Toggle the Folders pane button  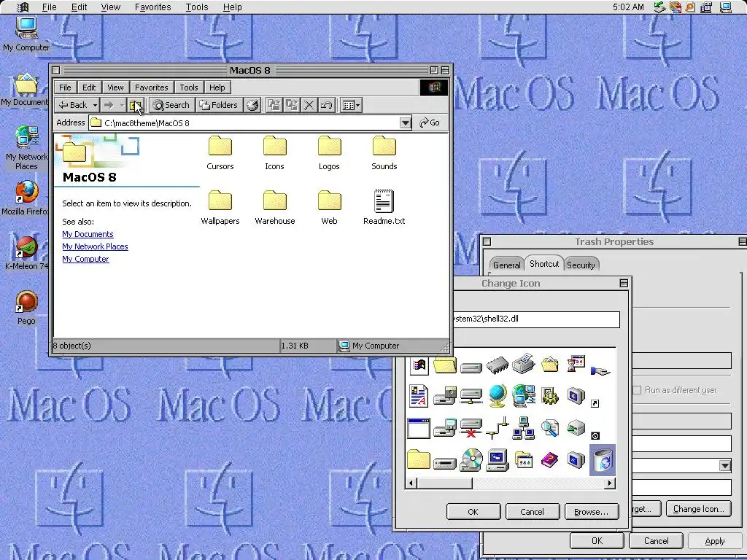219,105
